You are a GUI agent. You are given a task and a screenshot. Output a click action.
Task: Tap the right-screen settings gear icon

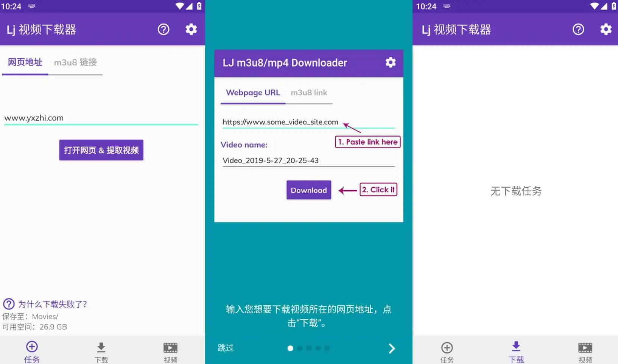(x=606, y=29)
